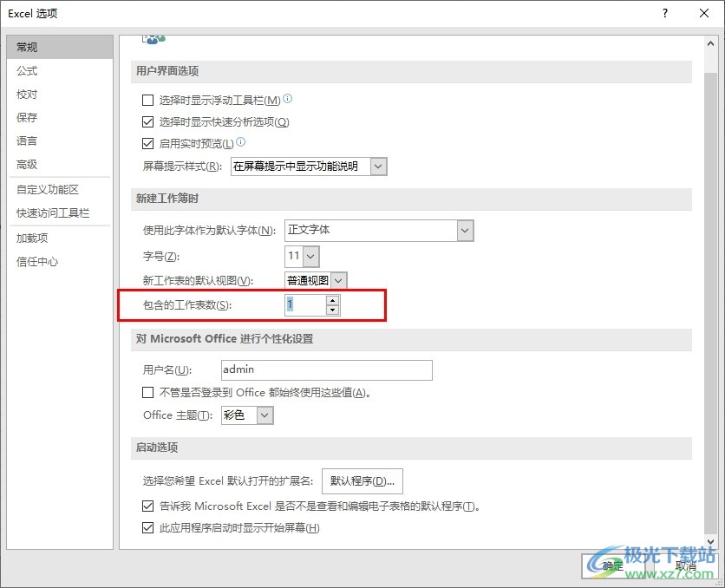Check 不管是否登录到 Office 都始终使用这些值

pos(148,392)
